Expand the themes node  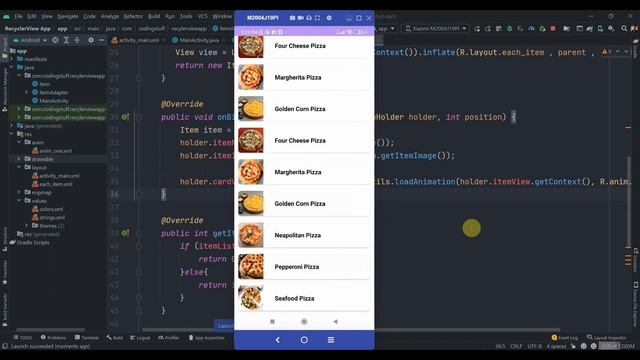pos(27,225)
